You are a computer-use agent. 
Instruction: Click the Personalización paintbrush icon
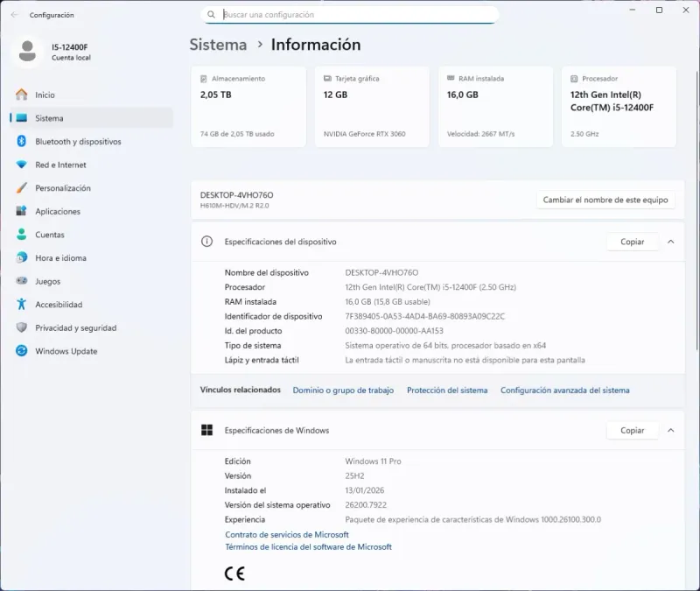pyautogui.click(x=21, y=187)
